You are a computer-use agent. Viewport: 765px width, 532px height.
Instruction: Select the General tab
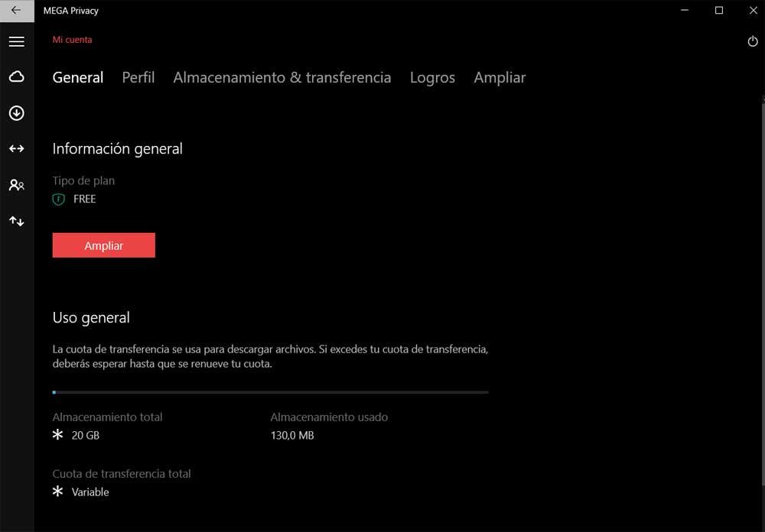click(x=78, y=77)
